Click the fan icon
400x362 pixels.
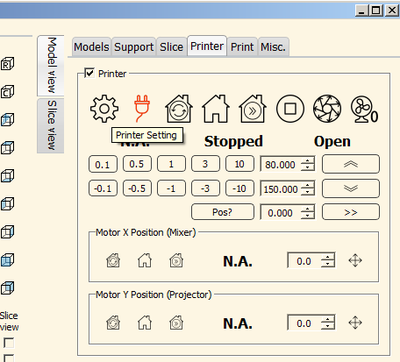tap(364, 109)
